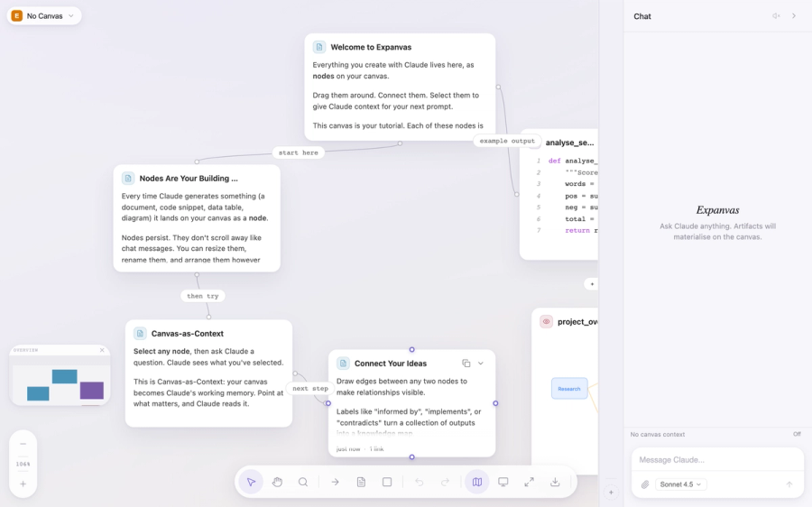Screen dimensions: 812x507
Task: Click the bottom connection handle of Connect Your Ideas
Action: click(x=411, y=457)
